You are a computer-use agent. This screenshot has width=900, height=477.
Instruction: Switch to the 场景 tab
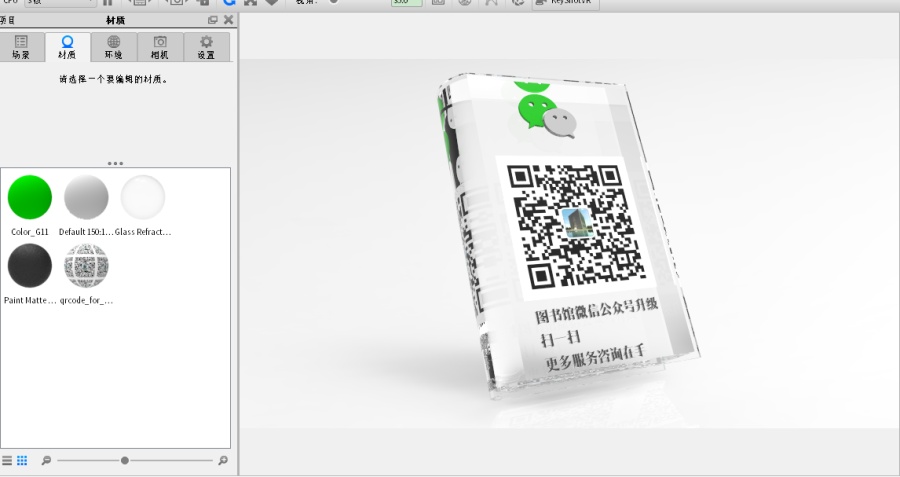[x=21, y=47]
